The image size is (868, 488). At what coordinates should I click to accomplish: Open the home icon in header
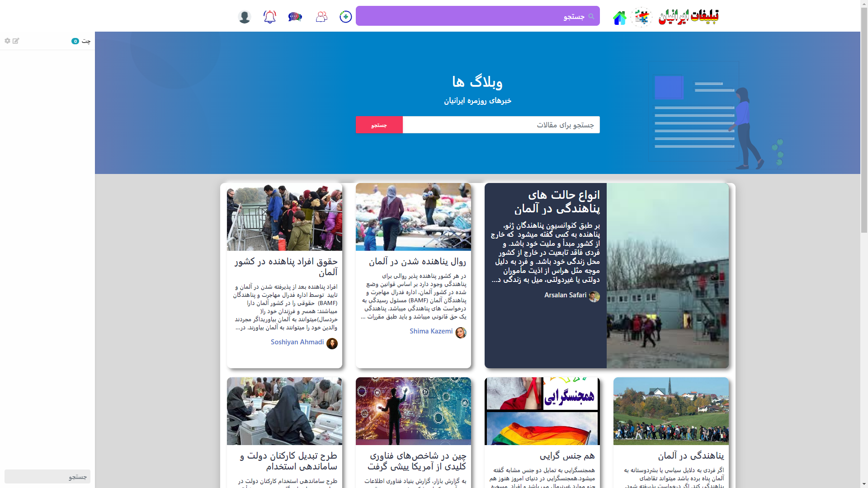point(619,18)
